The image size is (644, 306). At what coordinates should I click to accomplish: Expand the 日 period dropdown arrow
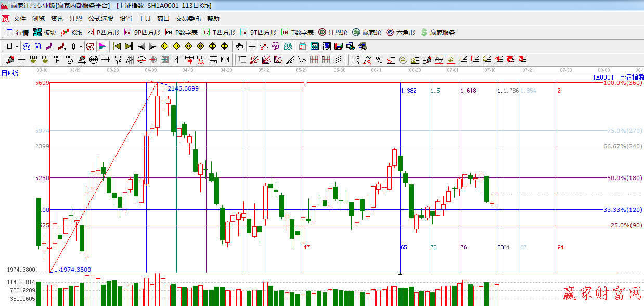[x=17, y=46]
